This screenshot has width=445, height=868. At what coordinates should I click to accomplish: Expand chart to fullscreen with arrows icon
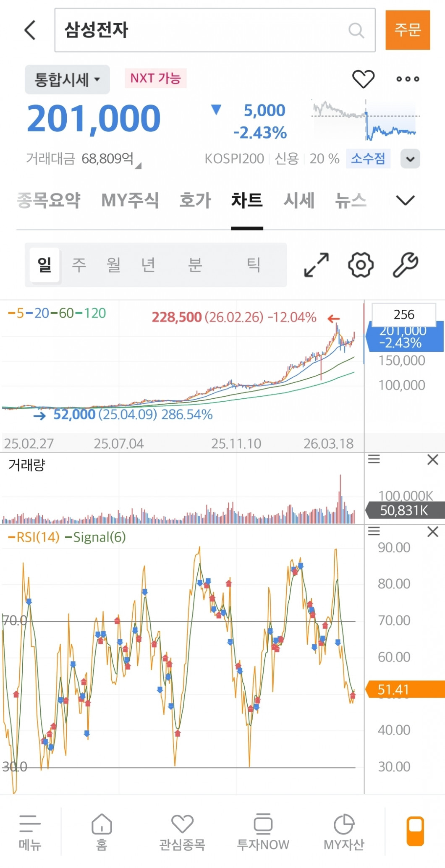click(316, 265)
